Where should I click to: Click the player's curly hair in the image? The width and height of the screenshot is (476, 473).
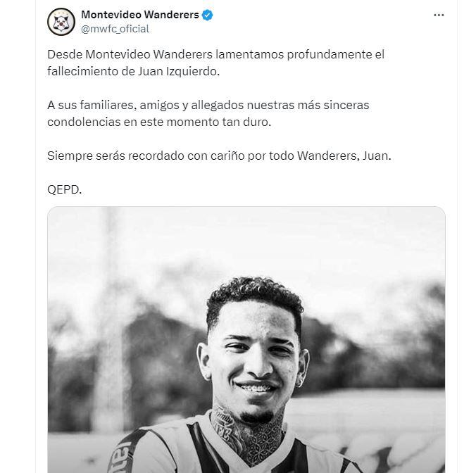pos(253,296)
